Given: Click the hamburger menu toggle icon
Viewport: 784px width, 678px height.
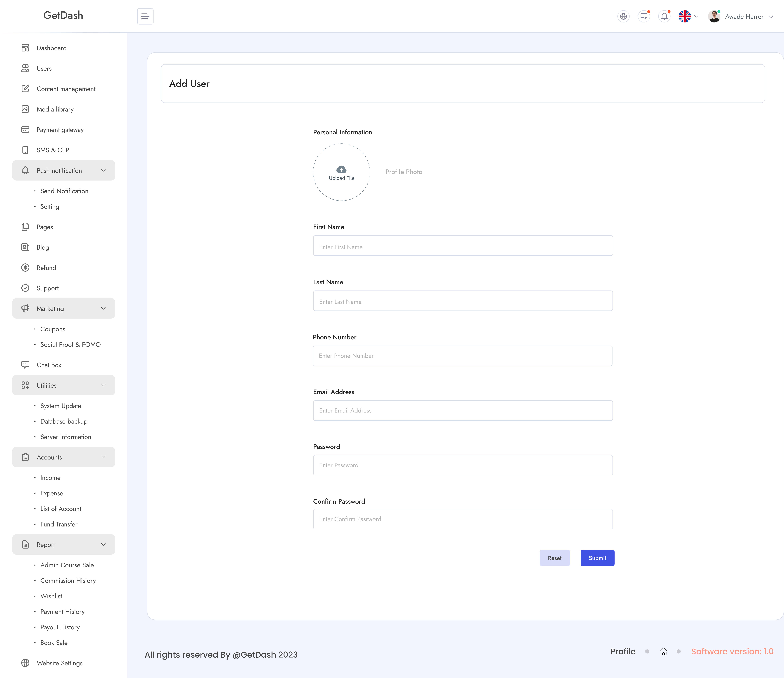Looking at the screenshot, I should 145,16.
